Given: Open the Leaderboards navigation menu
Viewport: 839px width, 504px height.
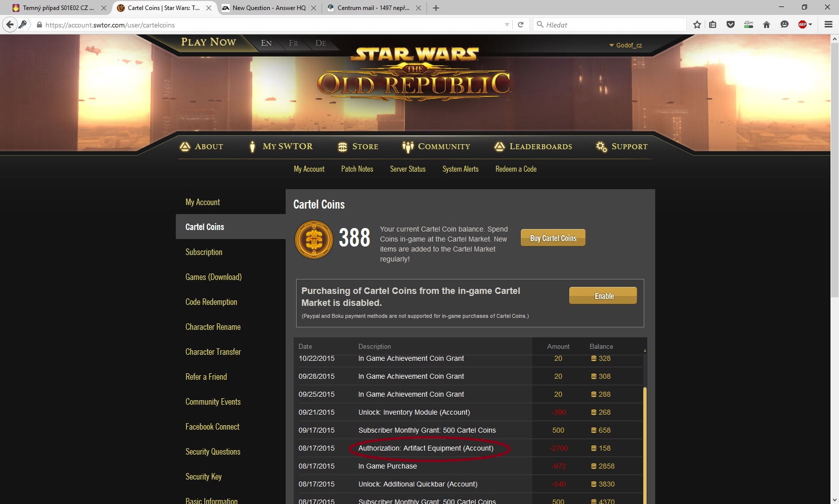Looking at the screenshot, I should 533,146.
